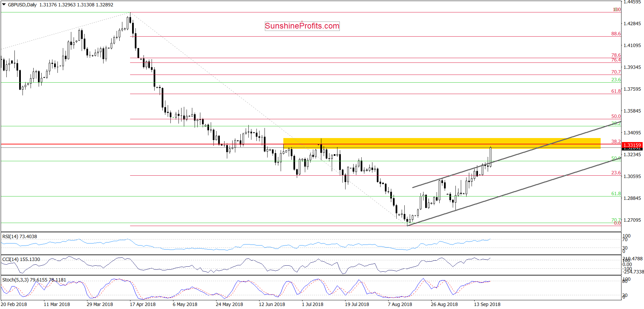Click the 1.32345 price axis value

coord(632,154)
